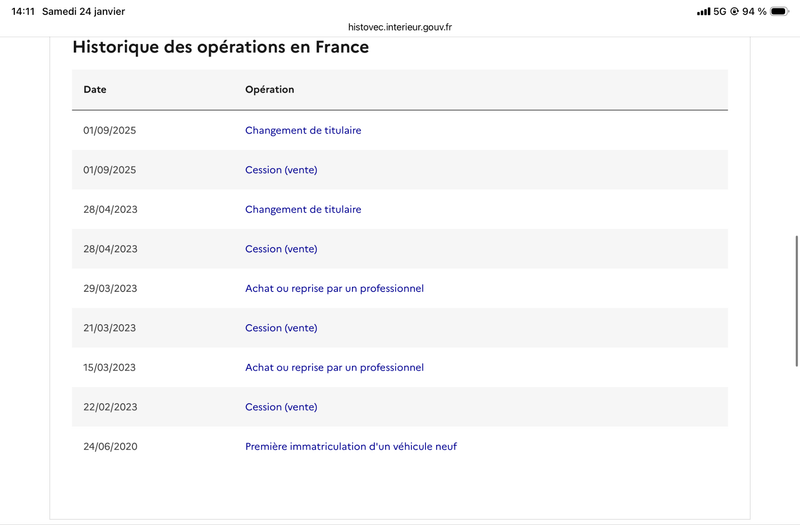Tap the orientation lock icon beside 5G

734,11
